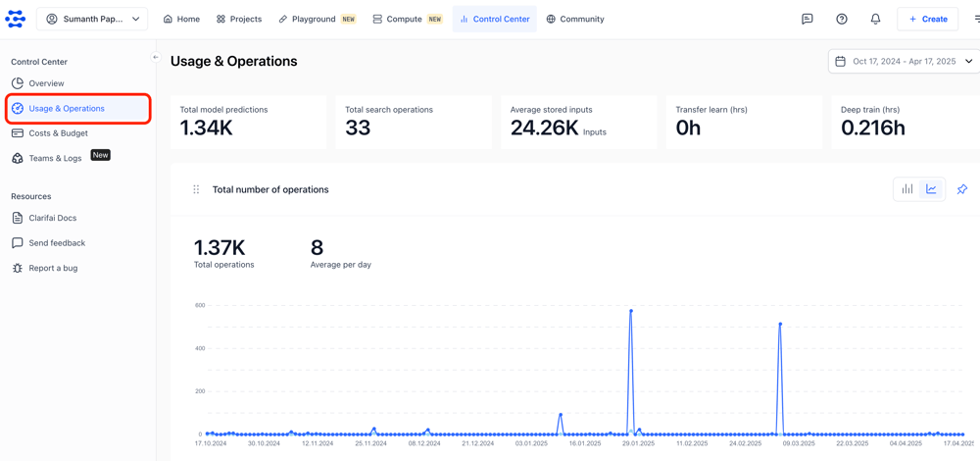Switch chart to bar view
The height and width of the screenshot is (461, 980).
[907, 189]
